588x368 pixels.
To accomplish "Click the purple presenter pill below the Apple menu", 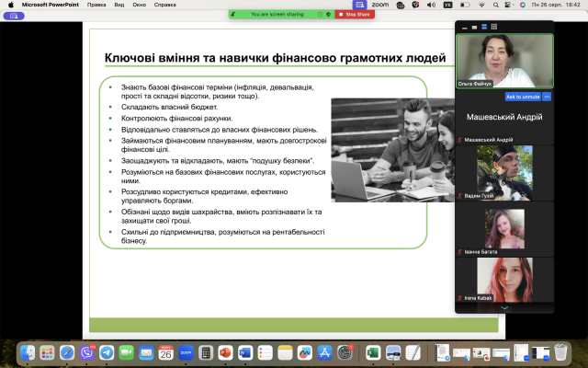I will tap(14, 16).
